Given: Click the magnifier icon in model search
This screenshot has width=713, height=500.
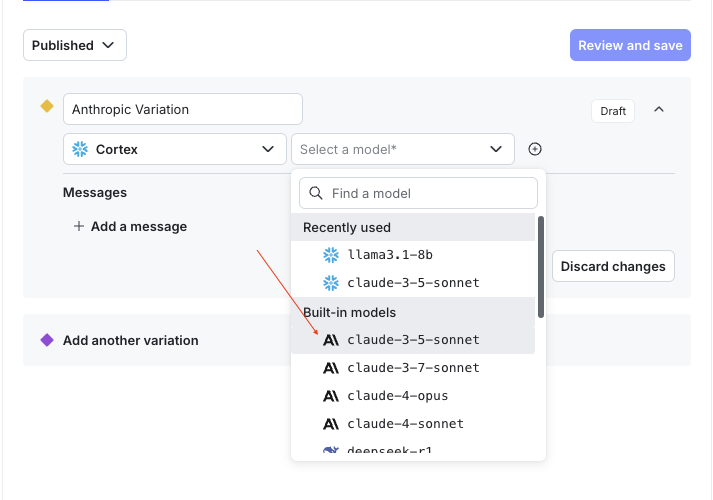Looking at the screenshot, I should click(x=316, y=193).
